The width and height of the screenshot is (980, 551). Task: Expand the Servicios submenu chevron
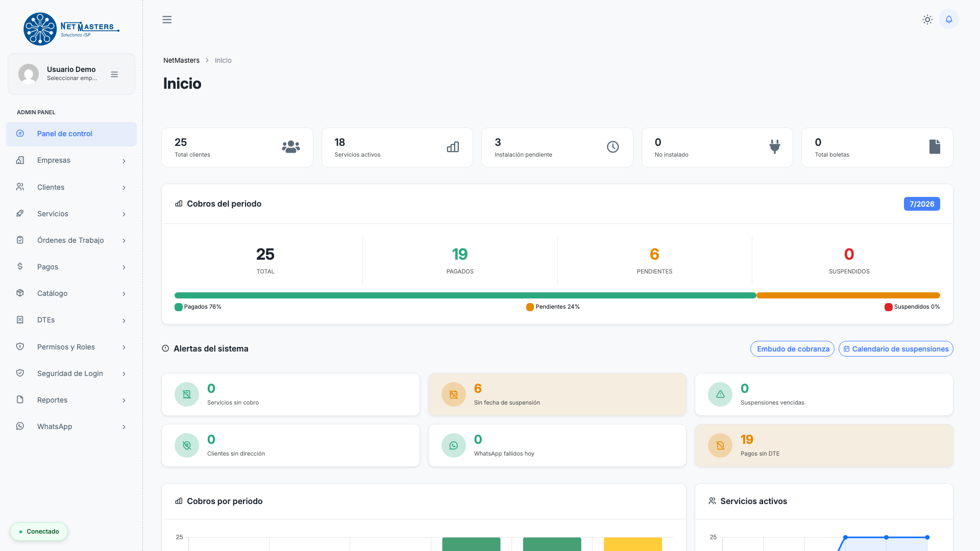(x=124, y=214)
